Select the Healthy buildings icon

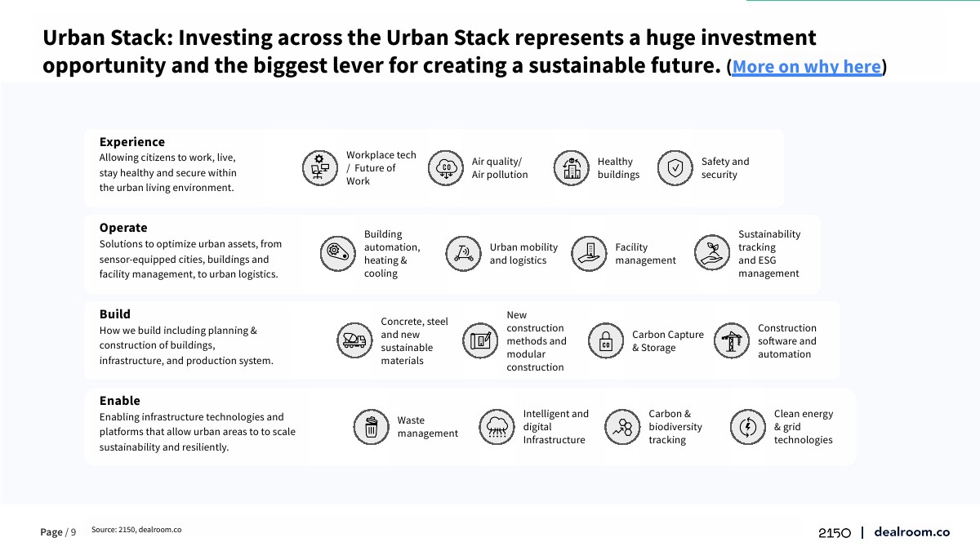click(x=572, y=168)
